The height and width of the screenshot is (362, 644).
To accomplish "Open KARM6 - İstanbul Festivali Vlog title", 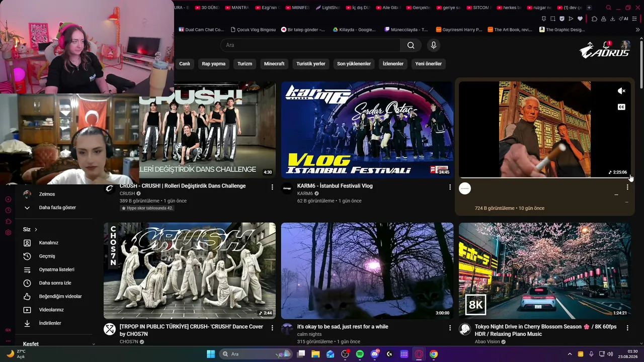I will pos(335,186).
